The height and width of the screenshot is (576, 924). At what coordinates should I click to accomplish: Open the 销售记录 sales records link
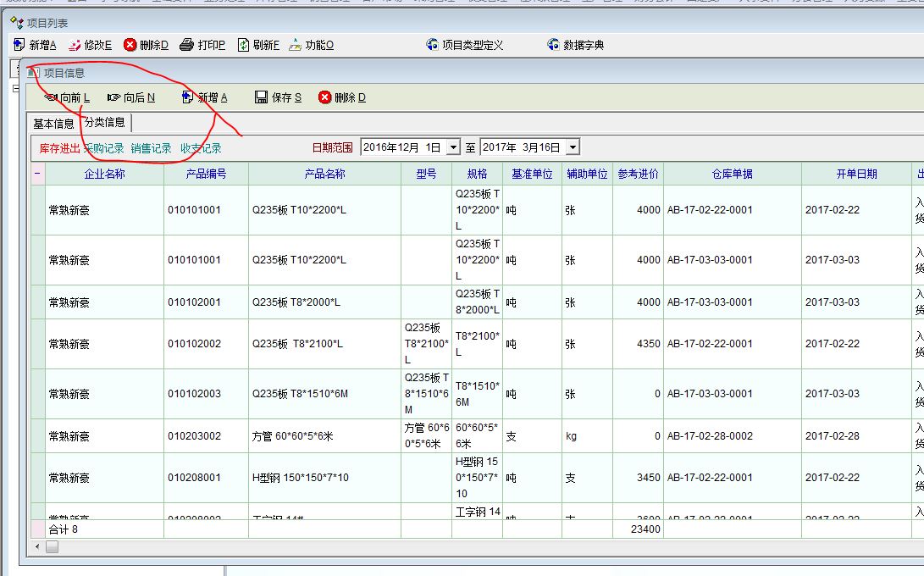(x=151, y=148)
